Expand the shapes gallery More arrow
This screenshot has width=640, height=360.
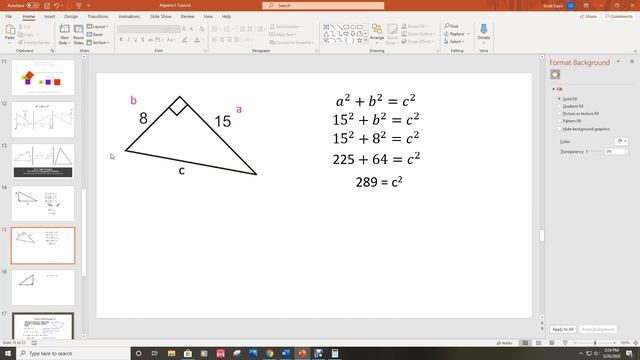click(x=366, y=41)
